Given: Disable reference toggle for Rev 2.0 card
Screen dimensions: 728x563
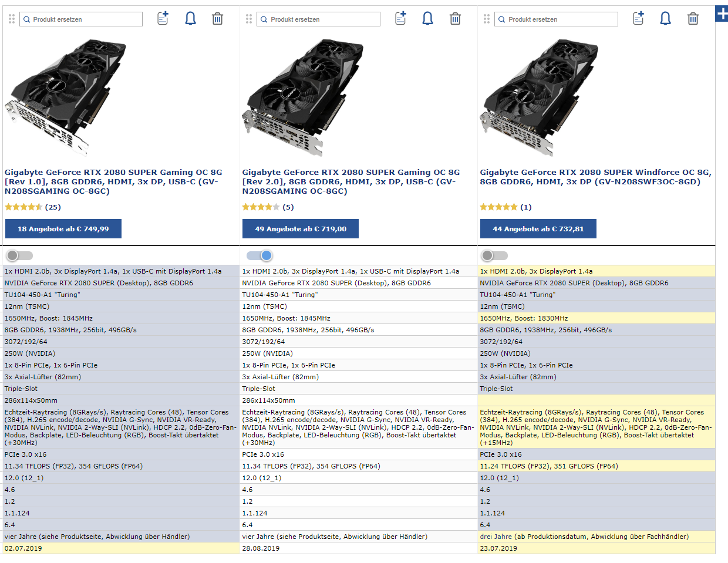Looking at the screenshot, I should coord(259,255).
